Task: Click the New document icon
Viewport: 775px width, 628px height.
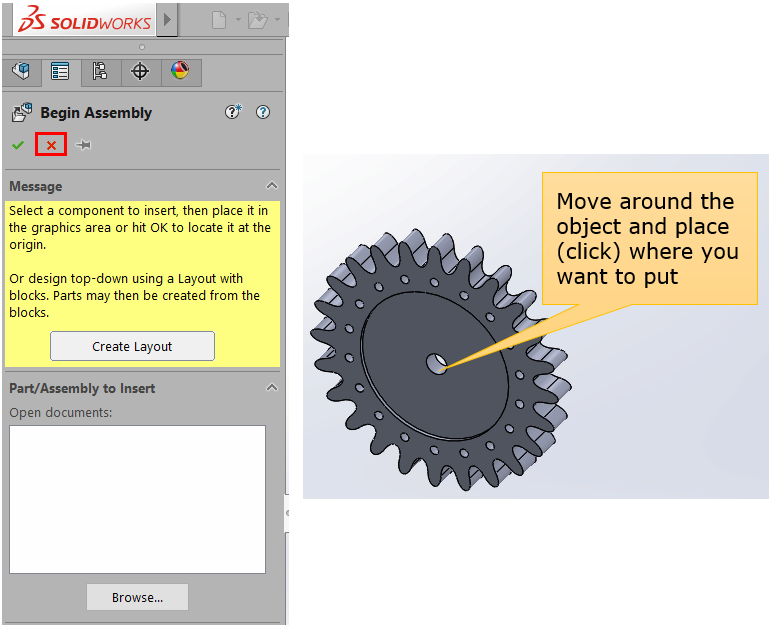Action: [219, 20]
